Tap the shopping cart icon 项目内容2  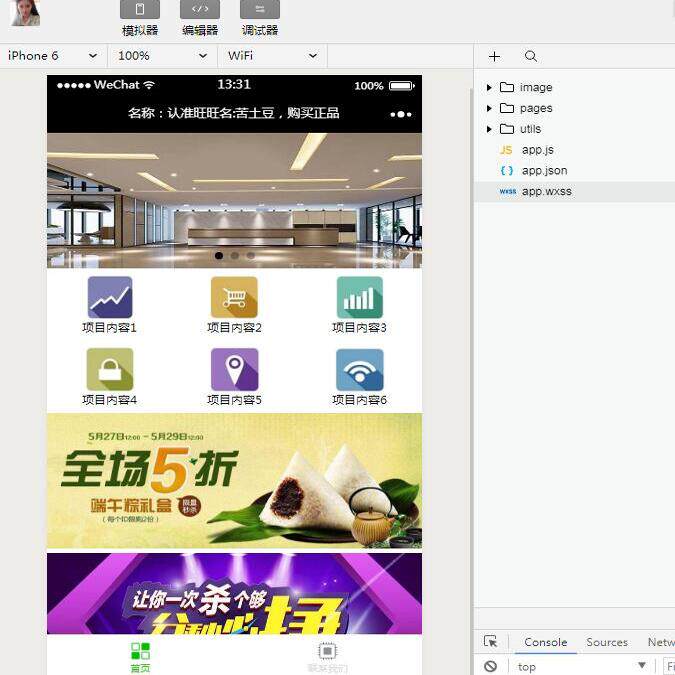(234, 297)
